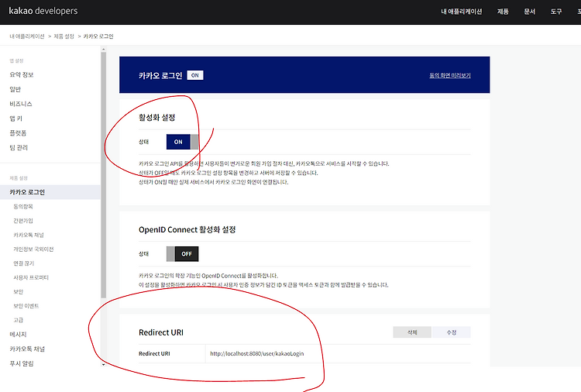This screenshot has width=581, height=392.
Task: Click ON badge in 카카오 로그인 header
Action: pos(195,75)
